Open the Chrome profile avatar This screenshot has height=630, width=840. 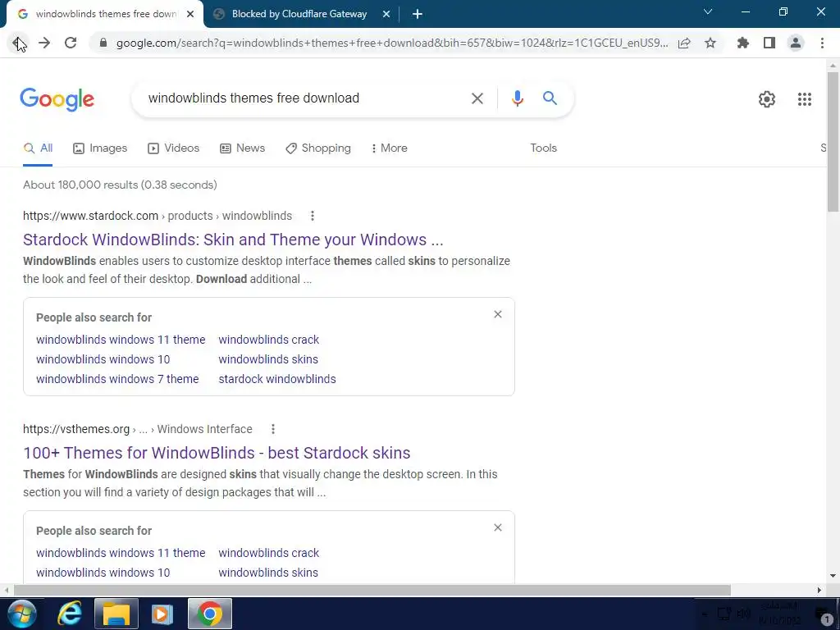pyautogui.click(x=796, y=43)
